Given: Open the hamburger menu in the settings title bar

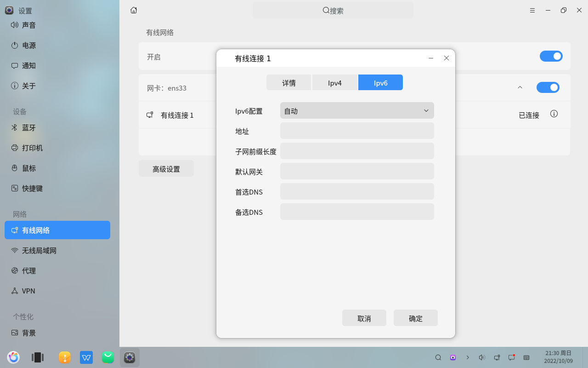Looking at the screenshot, I should click(x=532, y=10).
